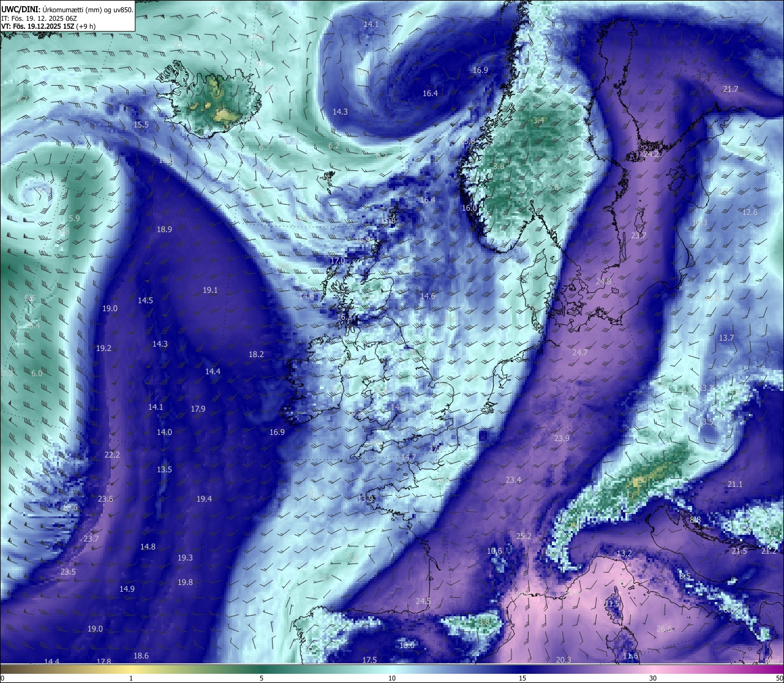
Task: Click the 3.4 value over Scandinavia
Action: (x=538, y=120)
